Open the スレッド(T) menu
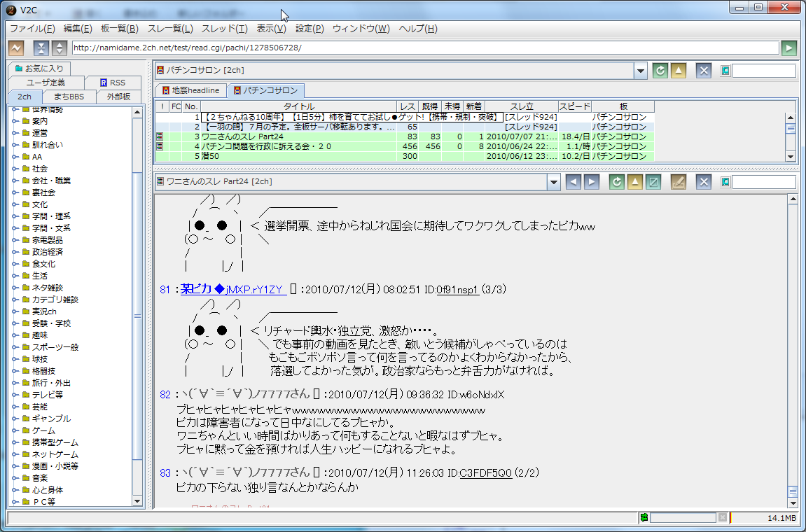 point(224,29)
